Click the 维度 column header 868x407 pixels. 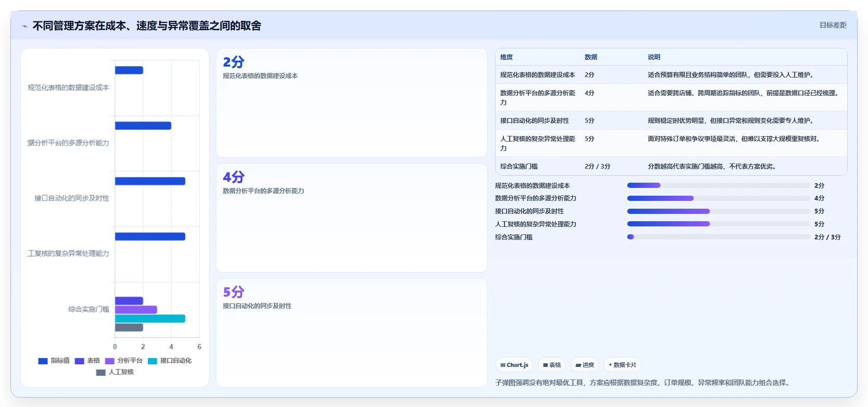click(x=507, y=57)
